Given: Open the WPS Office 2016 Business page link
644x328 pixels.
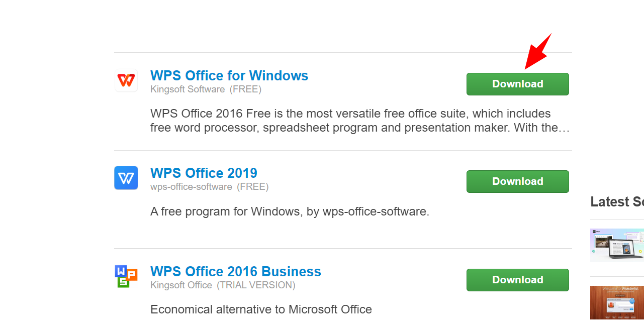Looking at the screenshot, I should (235, 271).
